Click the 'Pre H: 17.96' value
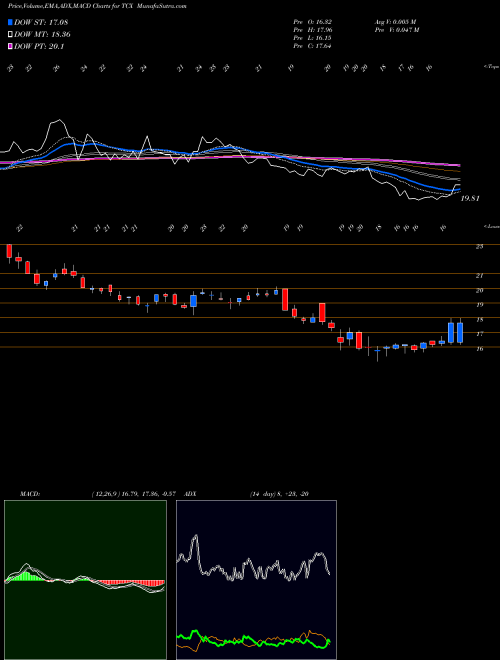Image resolution: width=500 pixels, height=660 pixels. click(312, 30)
